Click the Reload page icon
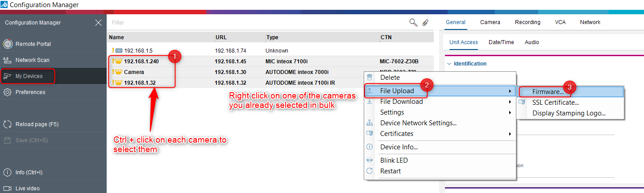Screen dimensions: 644x193 pyautogui.click(x=8, y=124)
